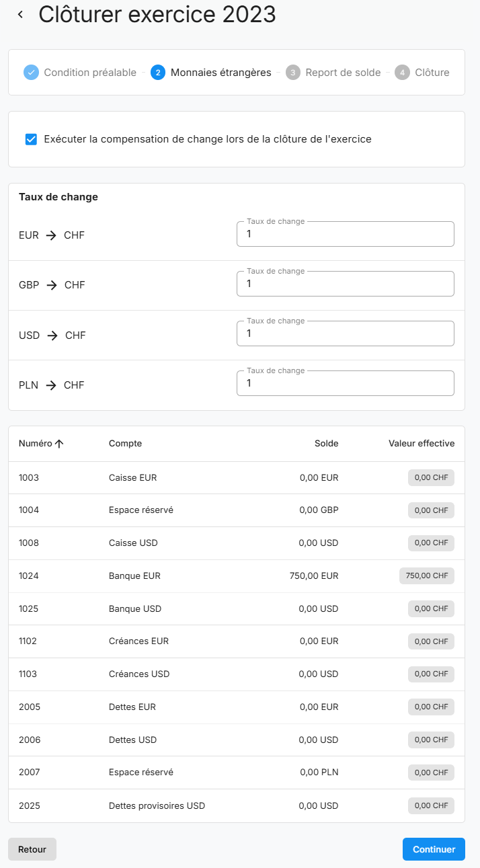This screenshot has height=868, width=480.
Task: Click the Solde column header
Action: [326, 444]
